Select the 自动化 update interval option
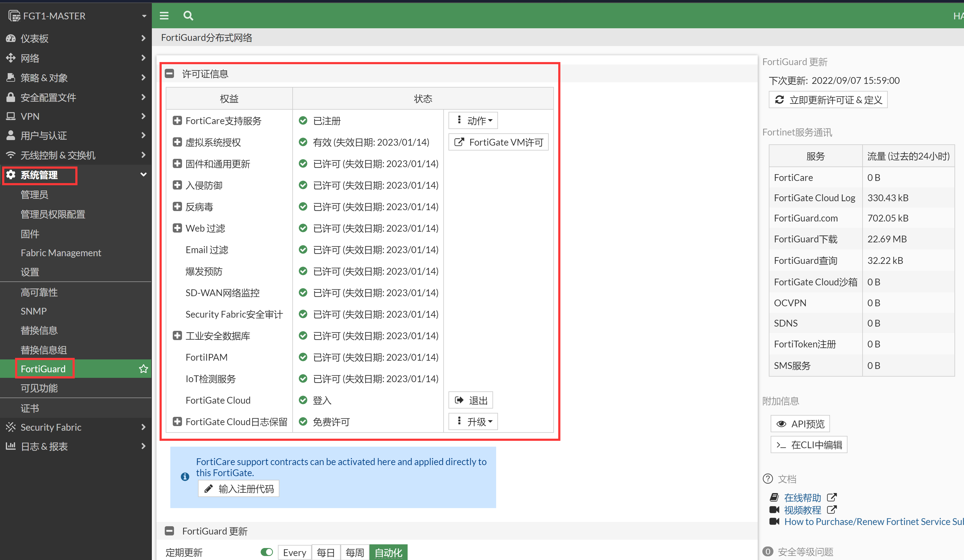The width and height of the screenshot is (964, 560). tap(388, 552)
